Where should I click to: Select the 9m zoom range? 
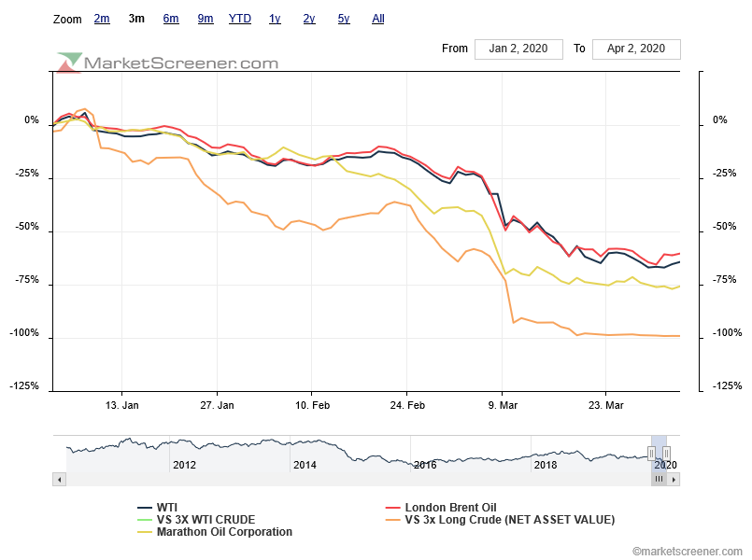(206, 19)
